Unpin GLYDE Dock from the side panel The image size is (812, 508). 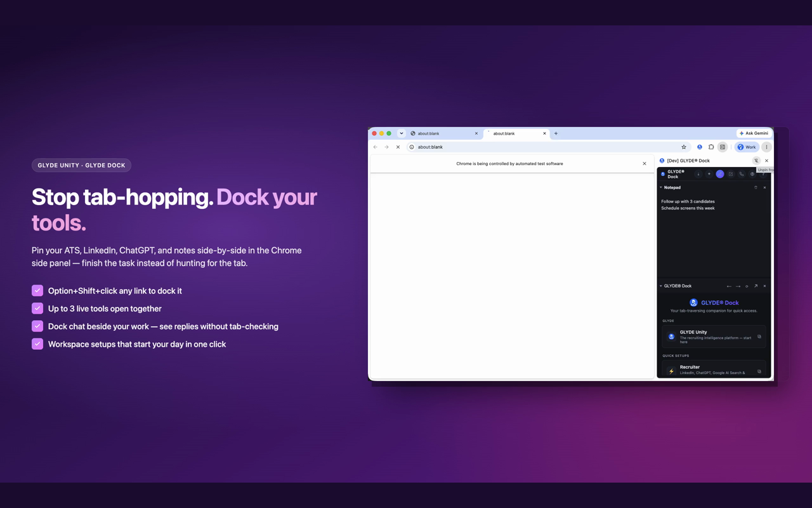tap(756, 161)
